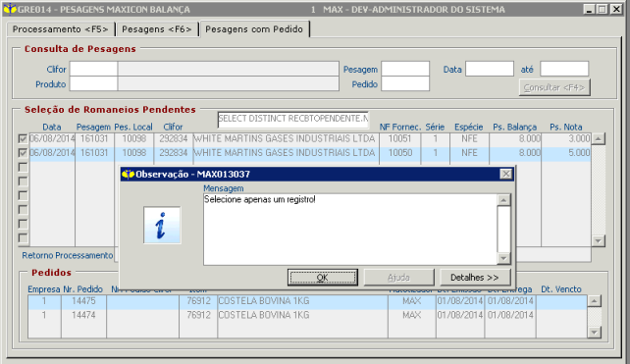Confirm the message with OK button

[x=323, y=278]
